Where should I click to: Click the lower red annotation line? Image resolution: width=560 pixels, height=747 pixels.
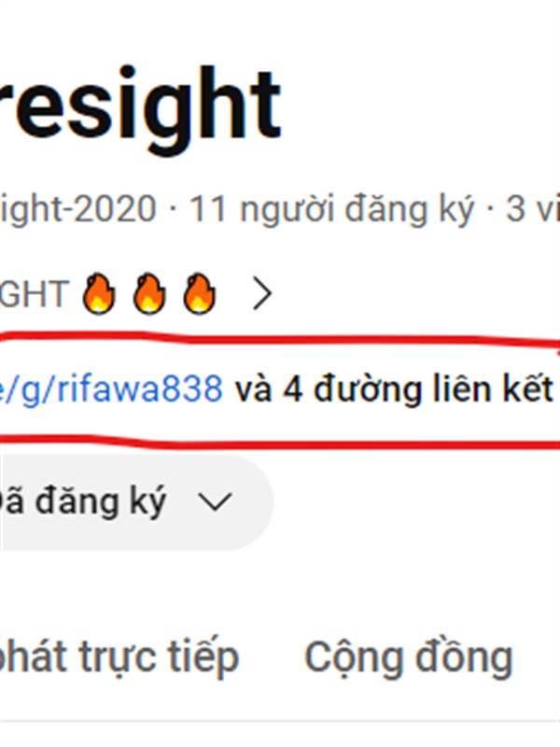tap(280, 443)
